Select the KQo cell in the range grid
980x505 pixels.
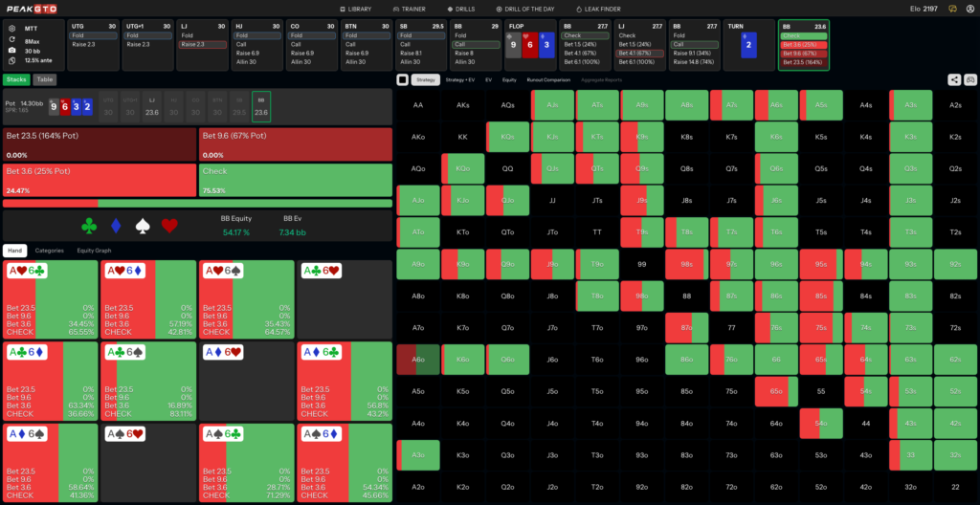click(x=463, y=168)
